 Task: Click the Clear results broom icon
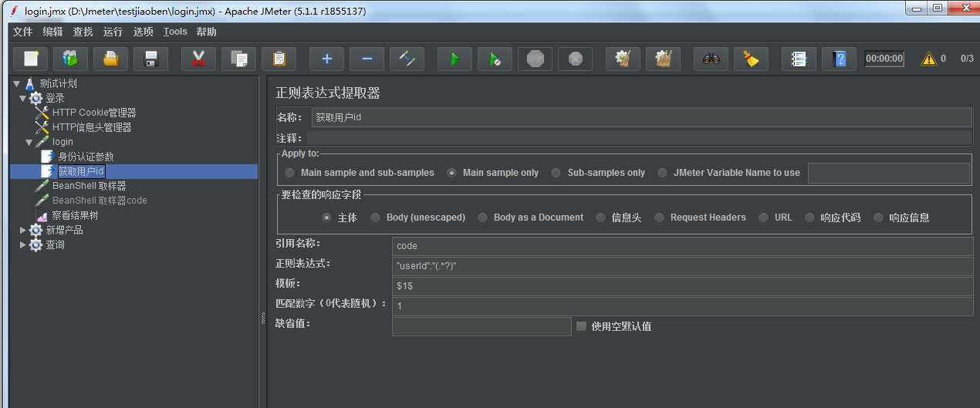click(x=623, y=59)
